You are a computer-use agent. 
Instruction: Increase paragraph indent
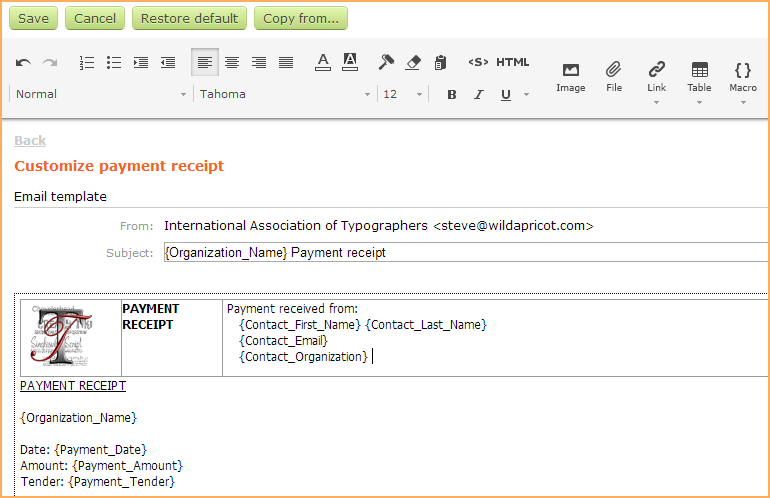[x=140, y=62]
